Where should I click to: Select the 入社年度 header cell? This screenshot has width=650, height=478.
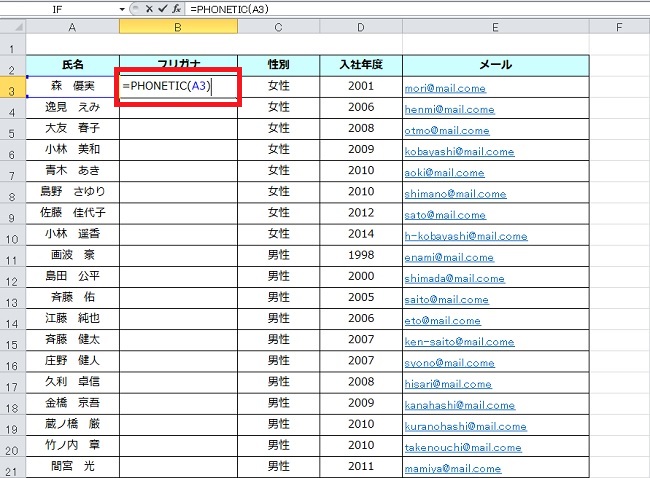pyautogui.click(x=361, y=65)
